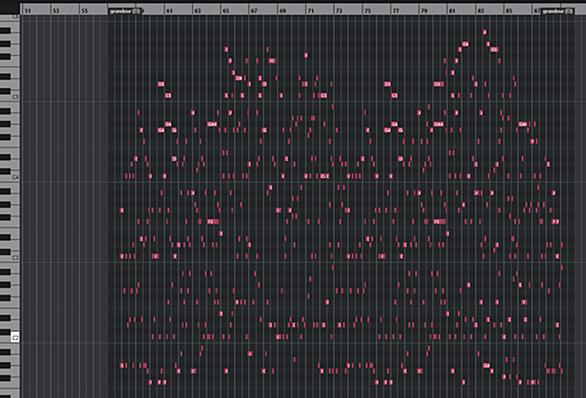Select the C5 note near bar 72

tap(323, 96)
